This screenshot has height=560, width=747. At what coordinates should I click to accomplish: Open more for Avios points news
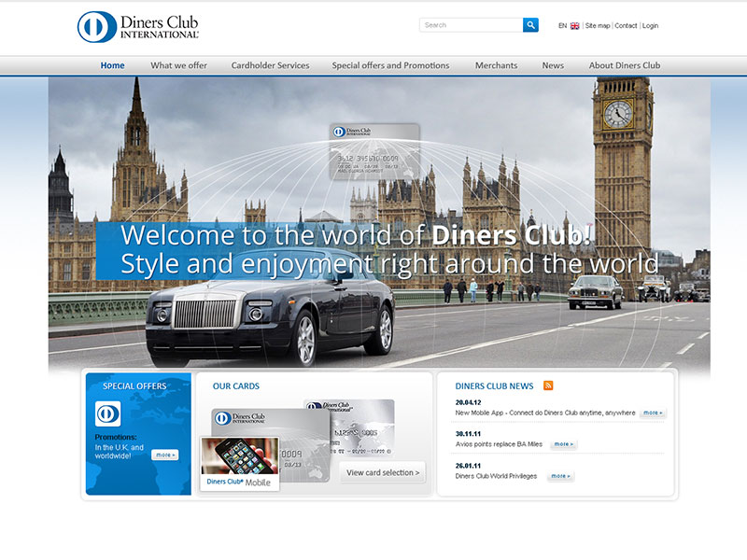[564, 444]
